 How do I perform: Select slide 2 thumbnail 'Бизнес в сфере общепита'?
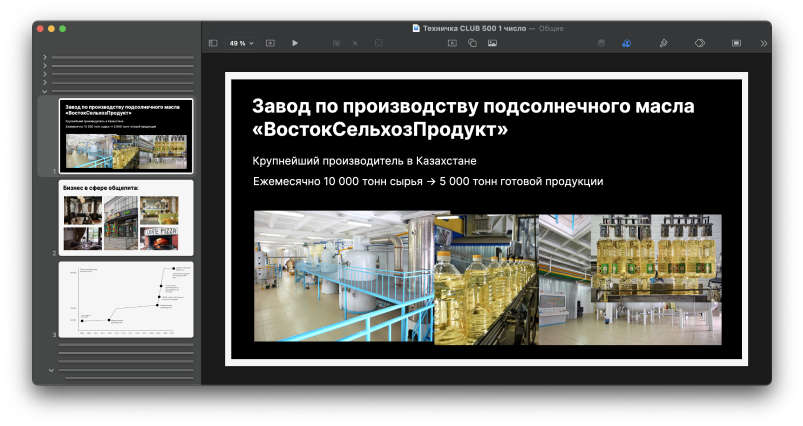pyautogui.click(x=126, y=218)
